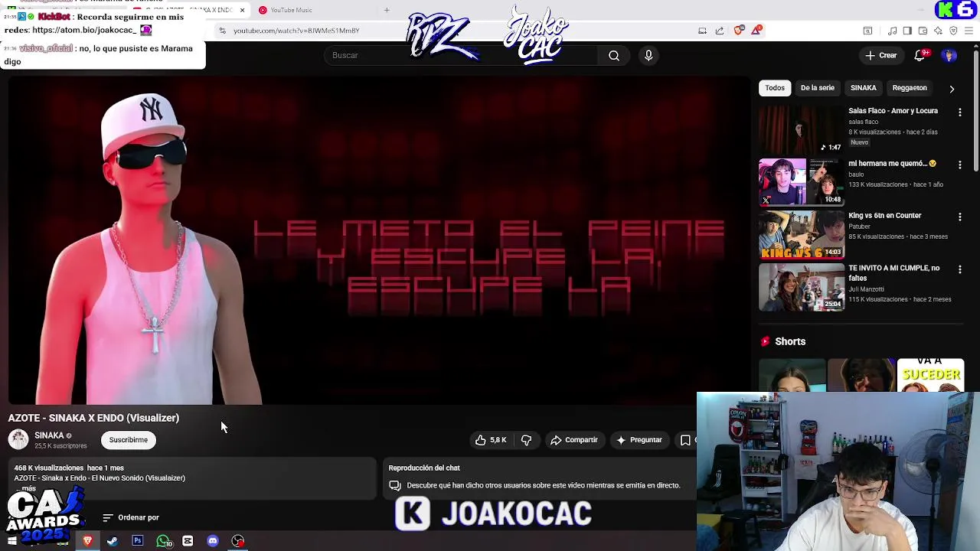Click the chat replay speech bubble icon
The height and width of the screenshot is (551, 980).
pos(395,485)
